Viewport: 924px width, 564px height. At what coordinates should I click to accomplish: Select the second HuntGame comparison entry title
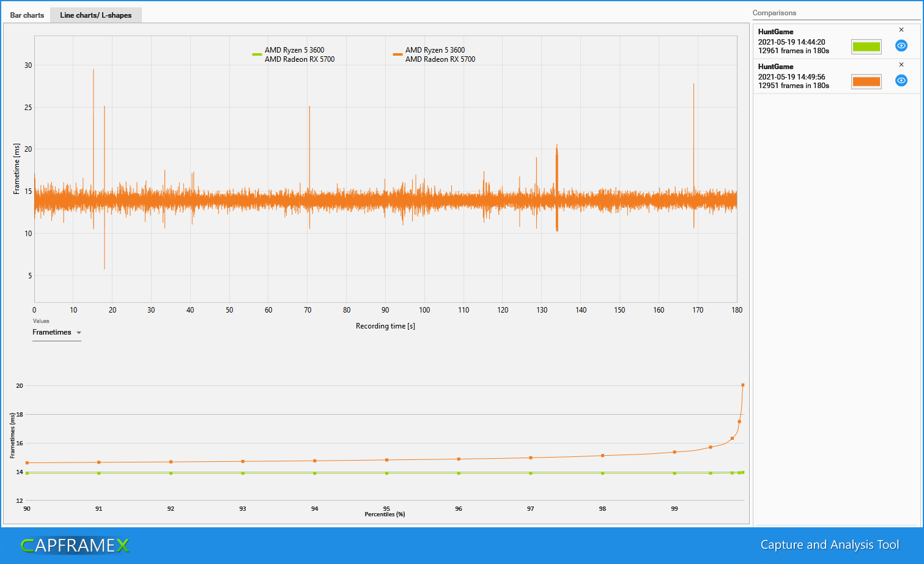coord(775,67)
